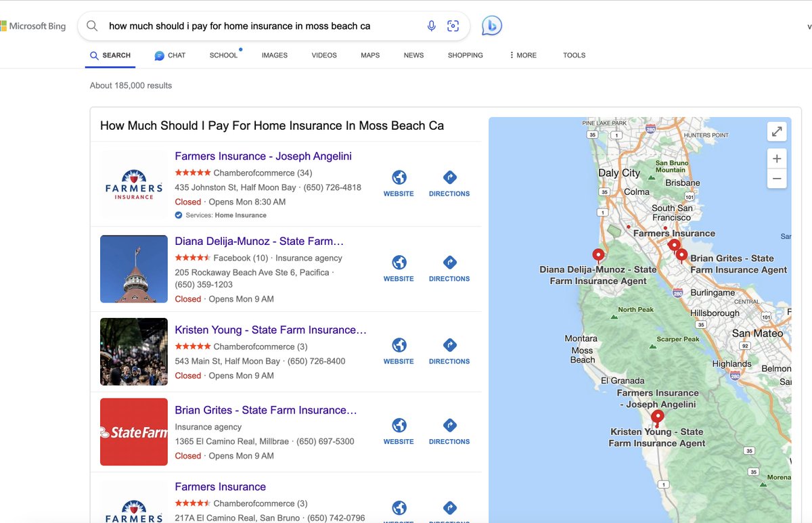Viewport: 812px width, 523px height.
Task: Open Brian Grites - State Farm Insurance title
Action: tap(266, 410)
